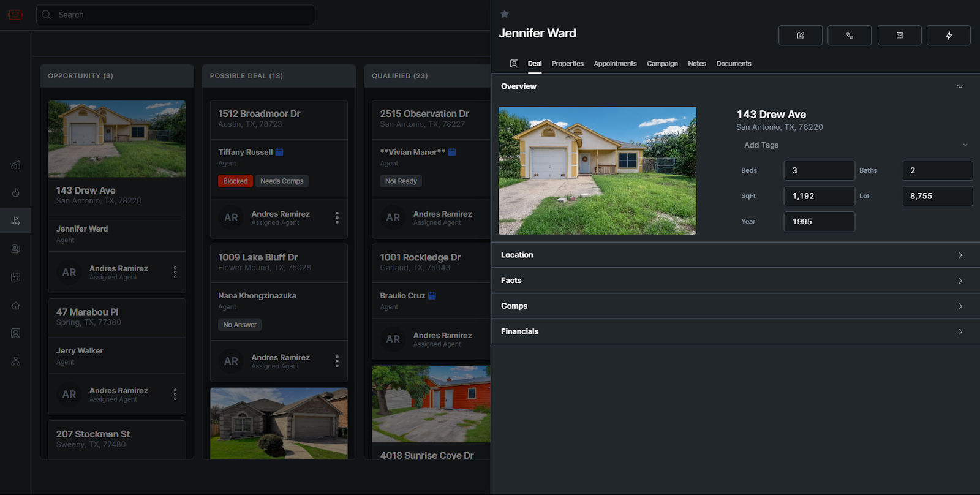This screenshot has height=495, width=980.
Task: Click the Blocked tag on 1512 Broadmoor Dr
Action: [x=235, y=181]
